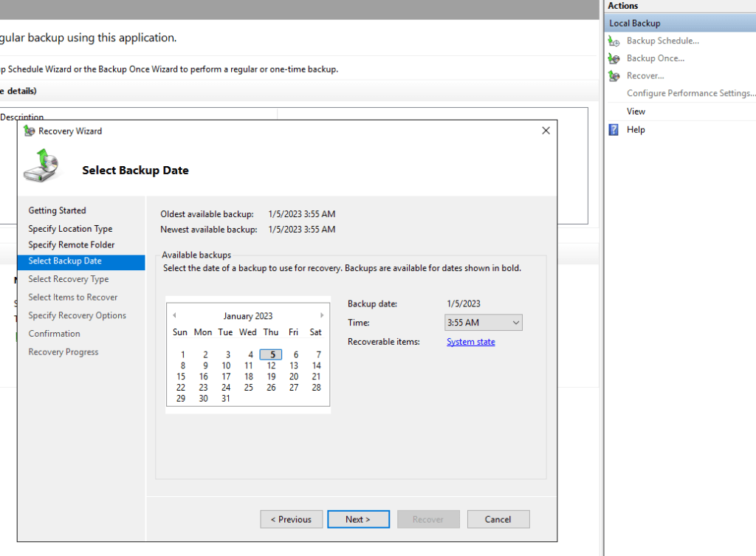Open Configure Performance Settings action
This screenshot has width=756, height=556.
tap(690, 94)
